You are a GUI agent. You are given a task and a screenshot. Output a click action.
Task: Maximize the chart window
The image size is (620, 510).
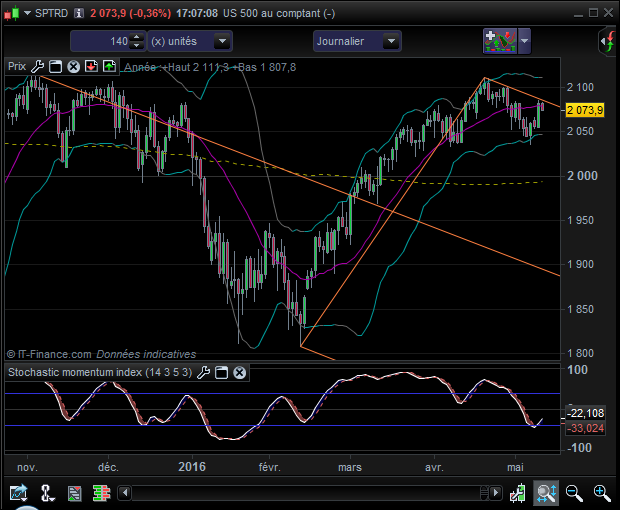click(593, 13)
